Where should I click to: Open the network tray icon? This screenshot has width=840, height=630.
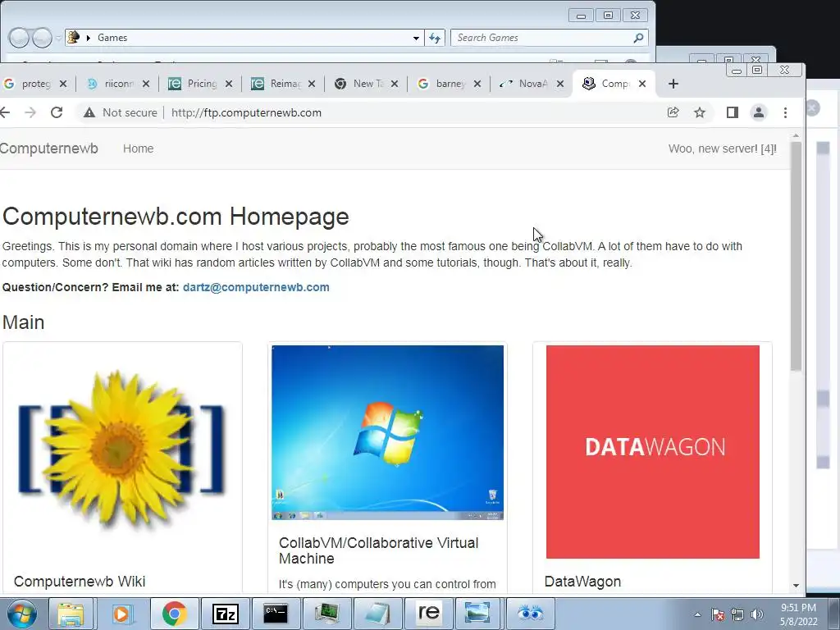pyautogui.click(x=737, y=614)
